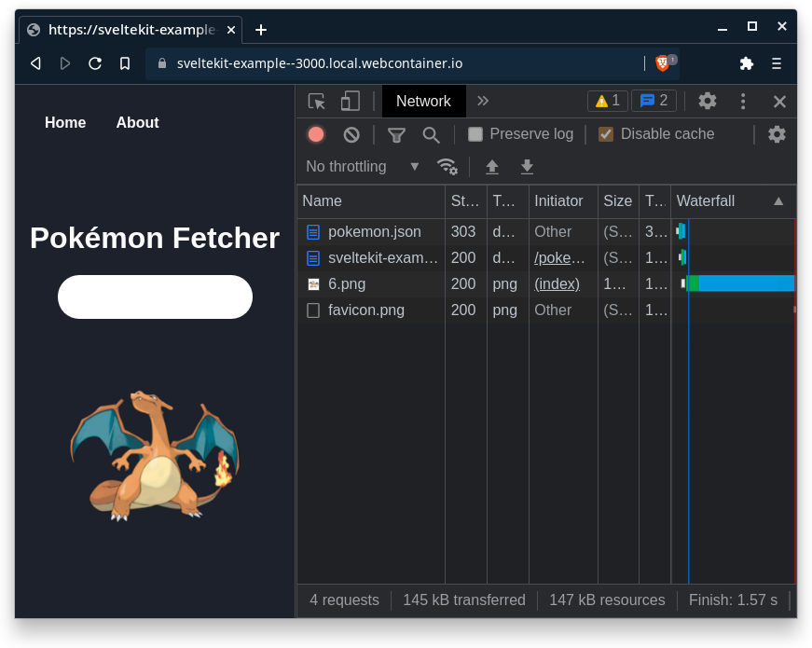Click the Charizard image
Screen dimensions: 812x648
pos(155,456)
